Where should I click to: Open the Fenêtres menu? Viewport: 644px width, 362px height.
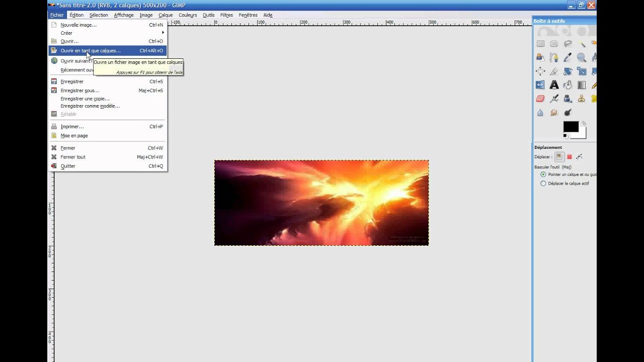click(x=248, y=15)
